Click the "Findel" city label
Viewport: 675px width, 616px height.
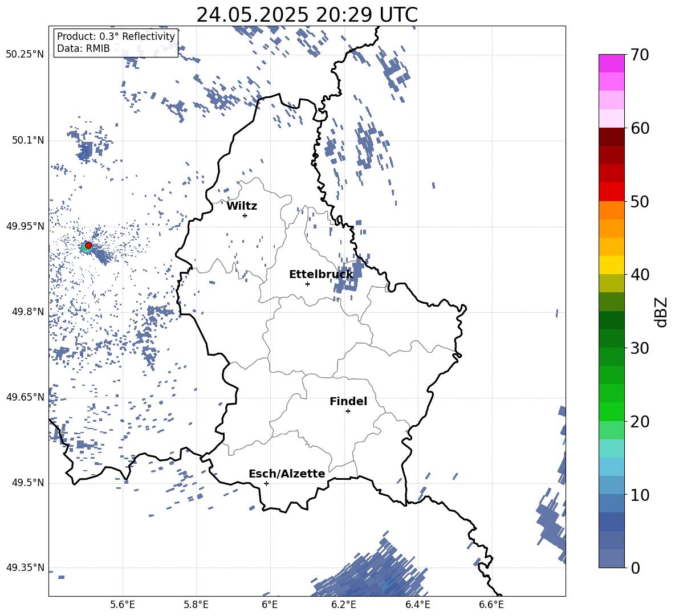pyautogui.click(x=348, y=401)
